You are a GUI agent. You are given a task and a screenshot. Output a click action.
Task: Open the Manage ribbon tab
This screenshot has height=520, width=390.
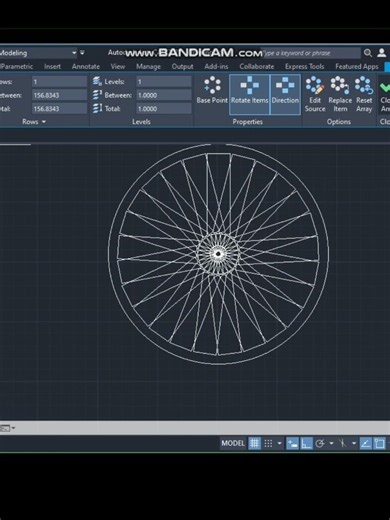point(148,66)
